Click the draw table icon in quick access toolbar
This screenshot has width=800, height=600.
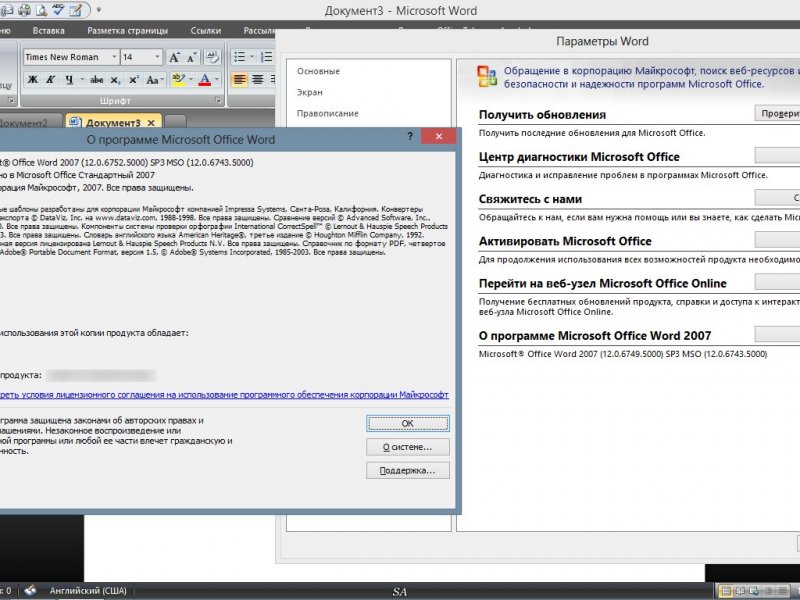click(76, 9)
